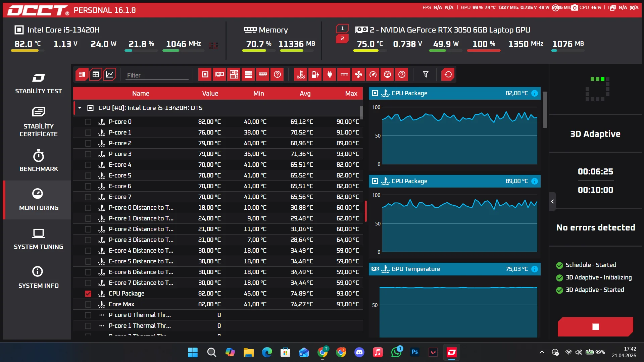Toggle the speedometer sensor type filter
Screen dimensions: 644x362
(x=373, y=74)
